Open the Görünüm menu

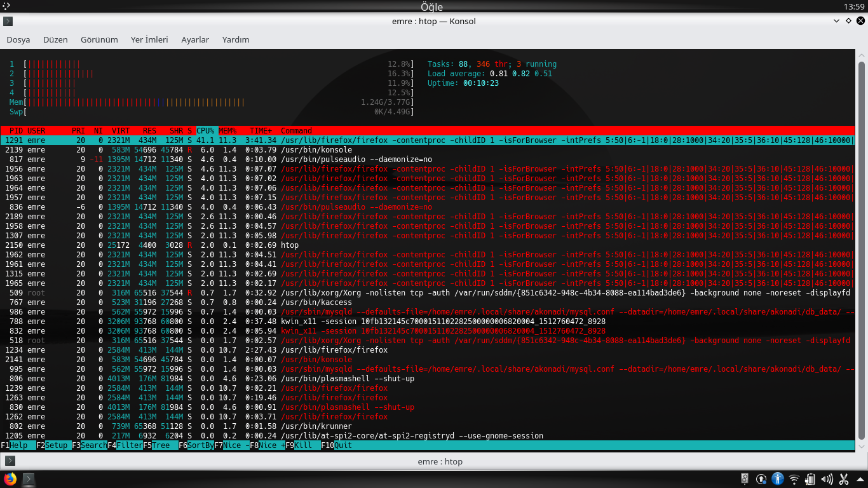(x=99, y=39)
